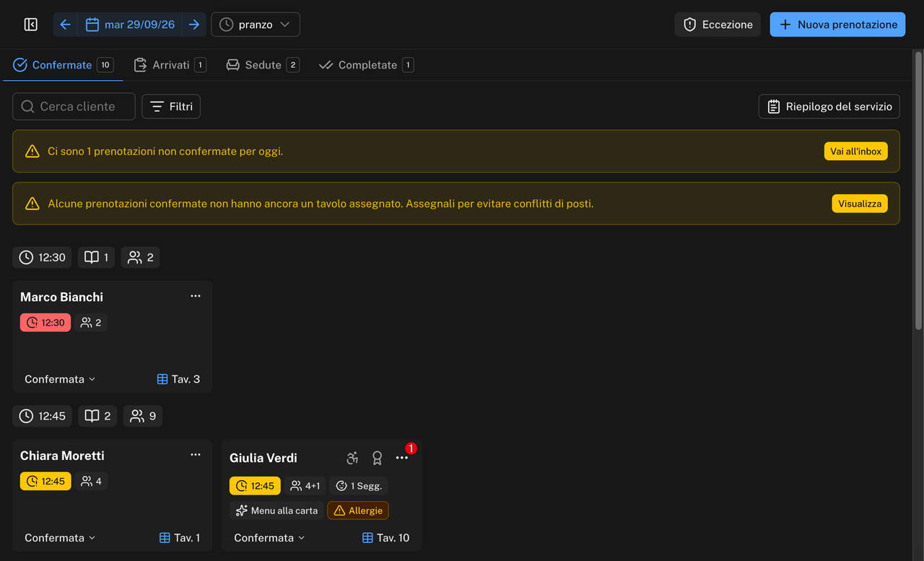The image size is (924, 561).
Task: Click the Giulia Verdi name
Action: [x=263, y=458]
